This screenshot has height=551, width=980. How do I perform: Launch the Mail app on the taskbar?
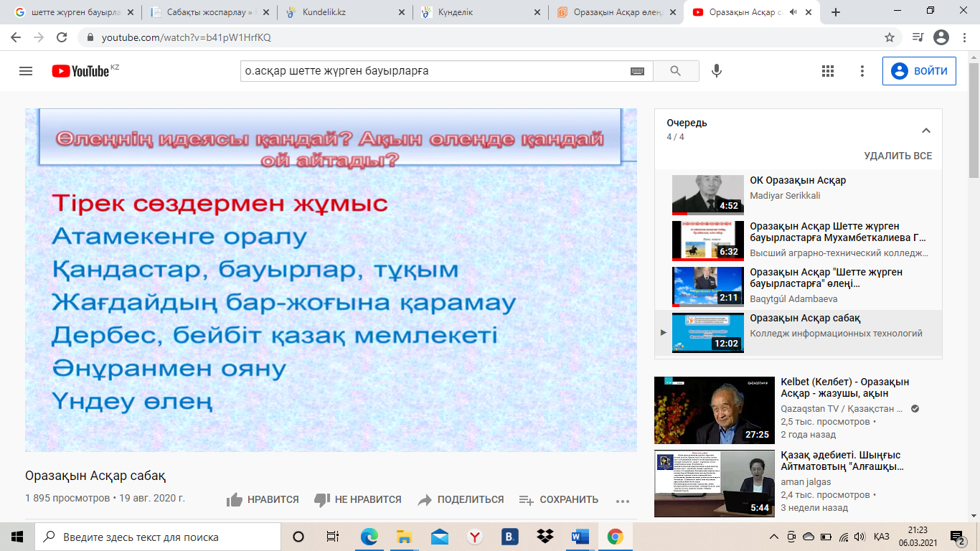[x=440, y=537]
